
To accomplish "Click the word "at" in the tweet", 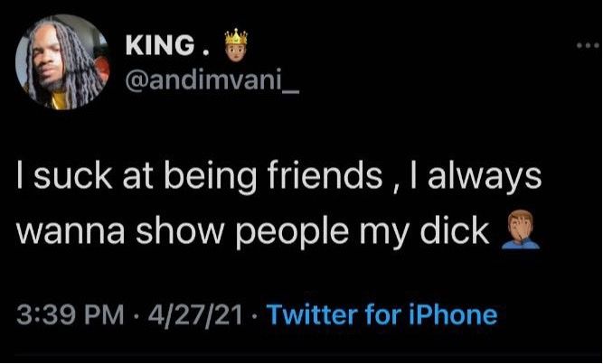I will click(x=137, y=178).
